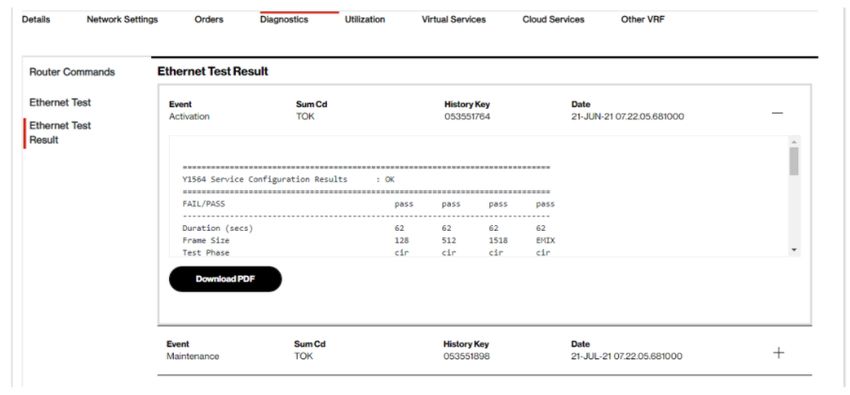
Task: Click the results scrollbar down arrow
Action: (794, 250)
